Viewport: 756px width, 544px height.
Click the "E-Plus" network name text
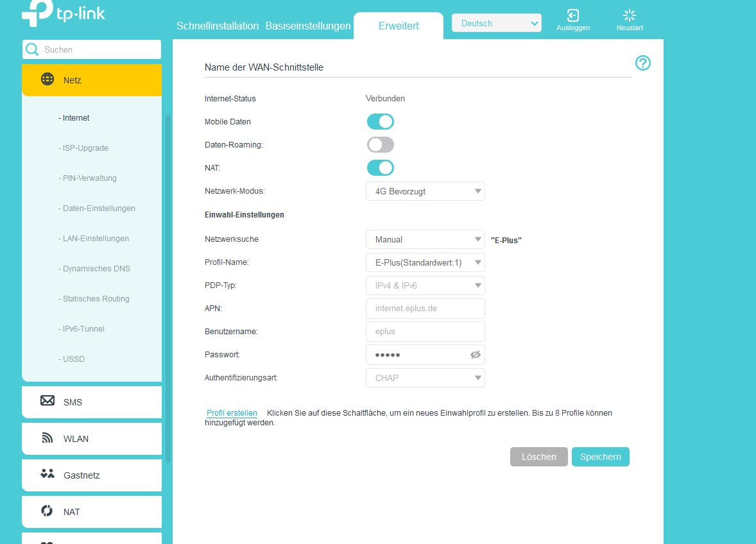(x=506, y=241)
